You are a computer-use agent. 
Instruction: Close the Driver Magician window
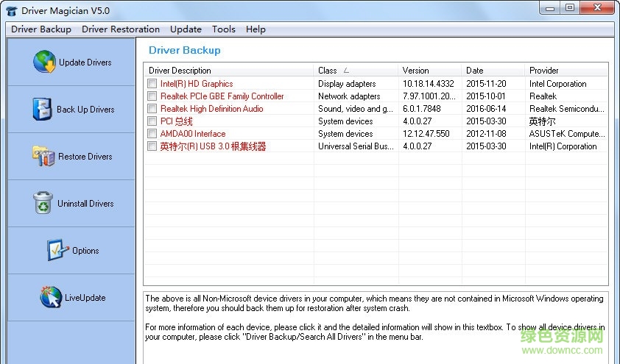point(597,7)
